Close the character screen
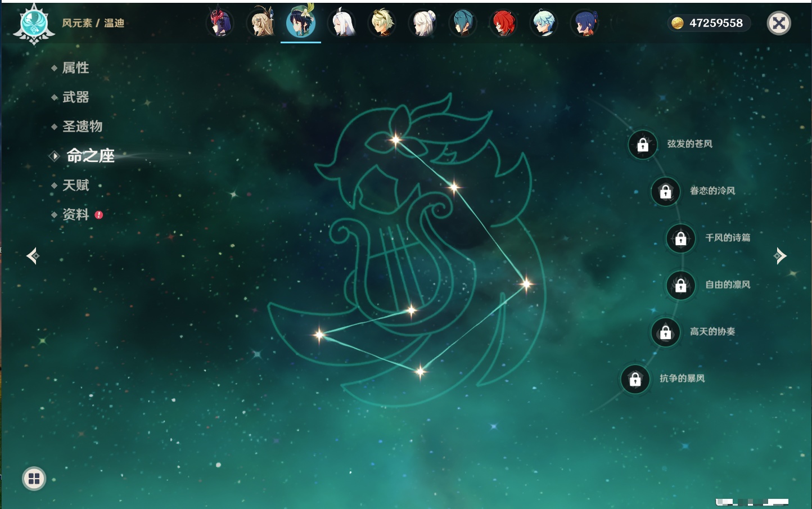Viewport: 812px width, 509px height. click(779, 23)
